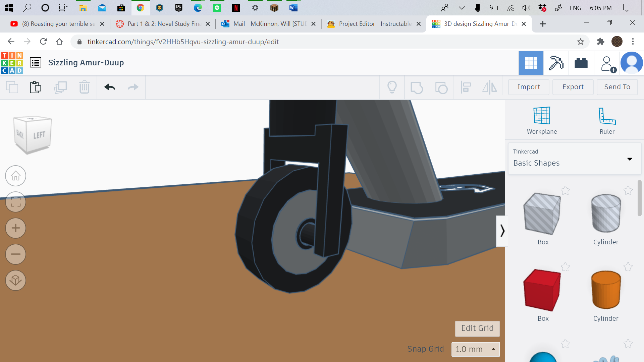Click the Send To button
This screenshot has width=644, height=362.
pyautogui.click(x=617, y=87)
